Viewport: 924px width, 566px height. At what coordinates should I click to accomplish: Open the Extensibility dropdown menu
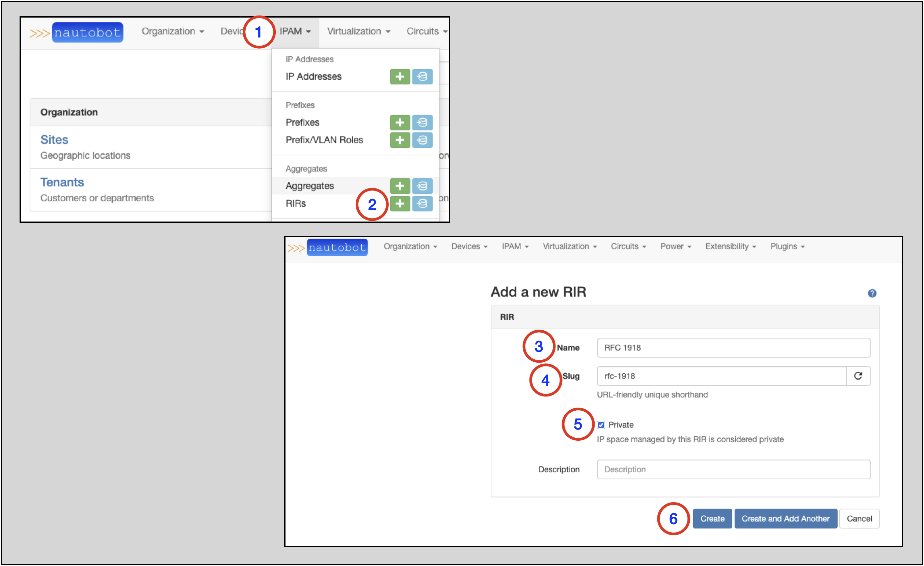click(731, 247)
